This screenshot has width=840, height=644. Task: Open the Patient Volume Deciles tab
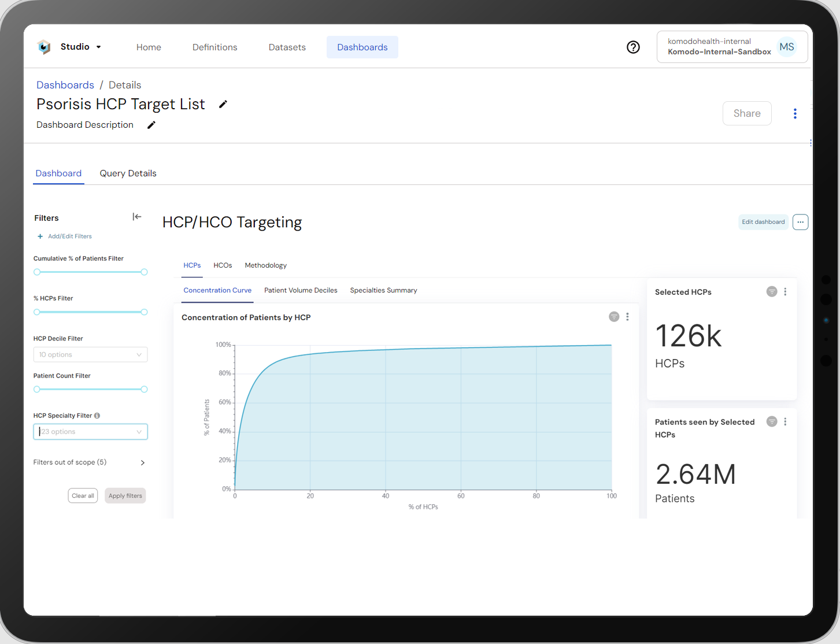(301, 290)
